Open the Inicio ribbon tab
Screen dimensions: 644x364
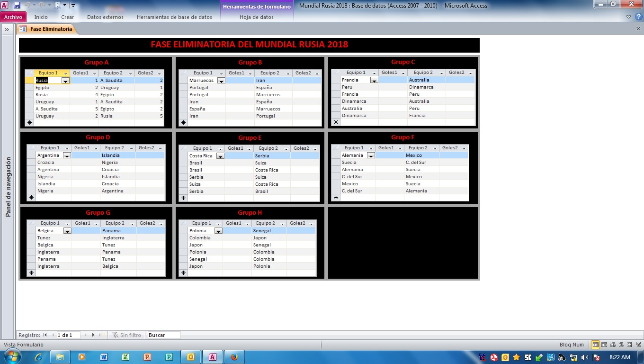pyautogui.click(x=41, y=17)
